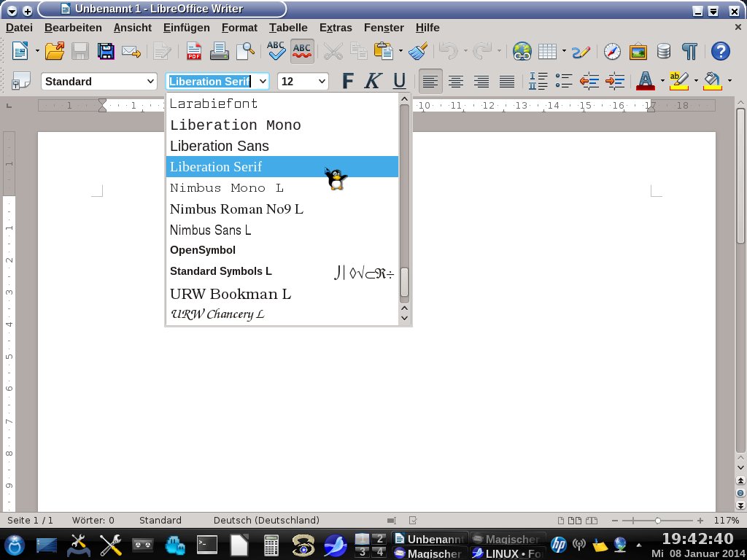The width and height of the screenshot is (747, 560).
Task: Center the paragraph text
Action: [456, 82]
